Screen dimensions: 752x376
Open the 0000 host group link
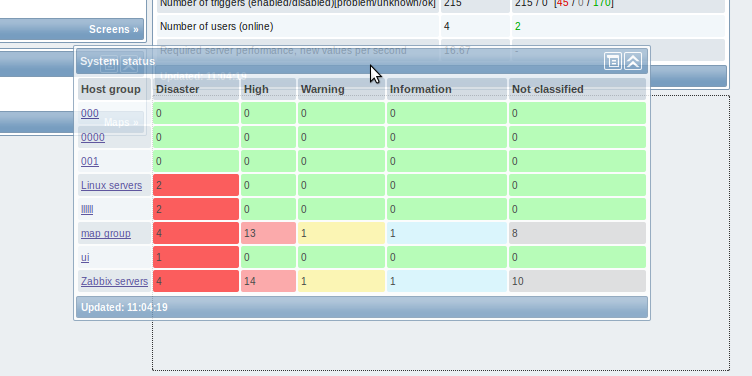tap(93, 137)
